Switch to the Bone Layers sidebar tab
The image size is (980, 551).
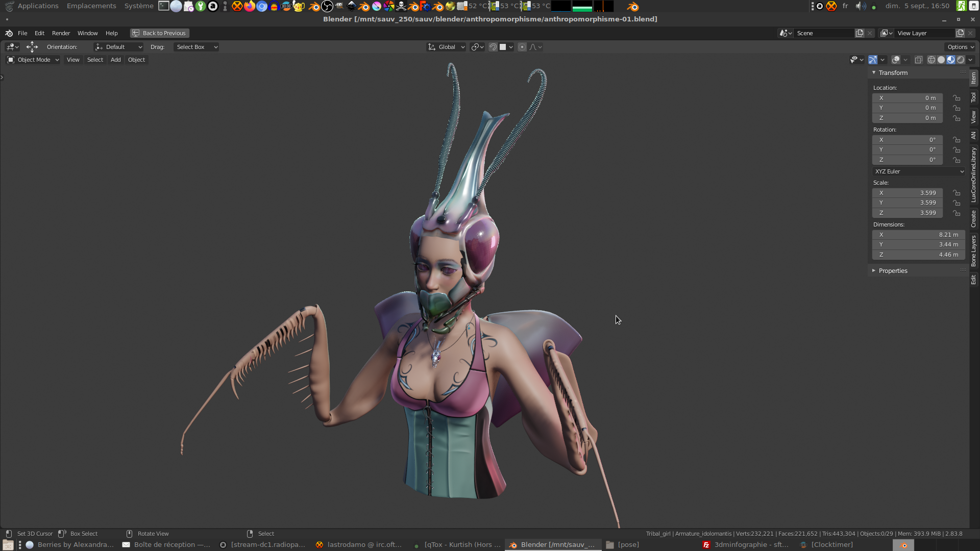[x=973, y=251]
